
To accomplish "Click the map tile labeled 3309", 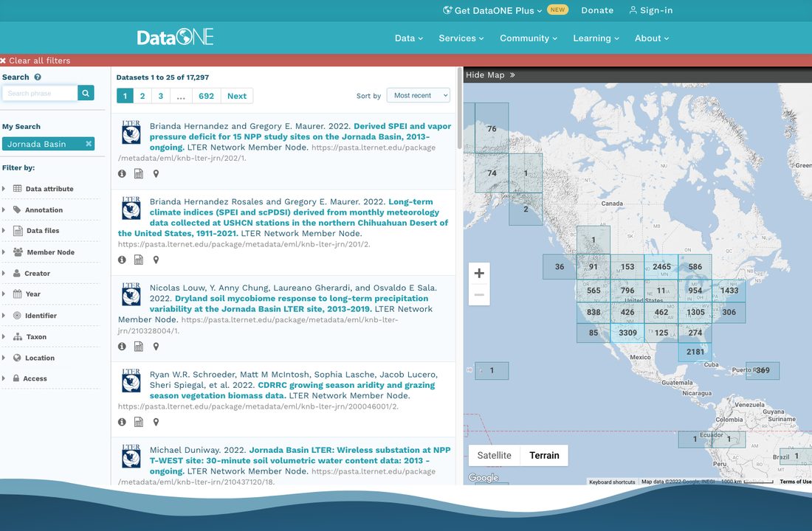I will (627, 333).
